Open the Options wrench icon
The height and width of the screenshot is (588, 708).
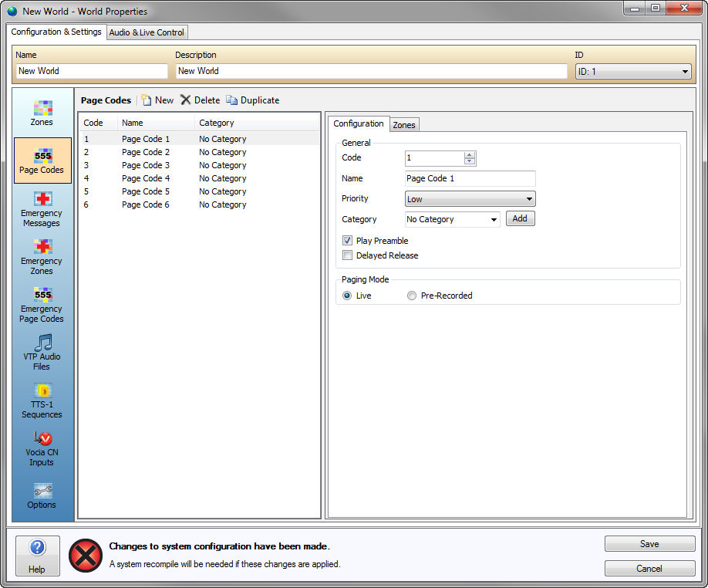(42, 495)
